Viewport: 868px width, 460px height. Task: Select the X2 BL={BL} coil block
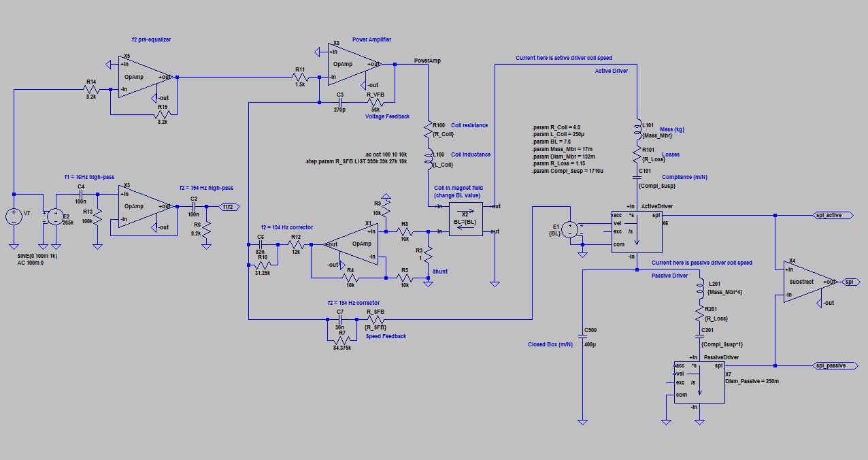pos(465,218)
